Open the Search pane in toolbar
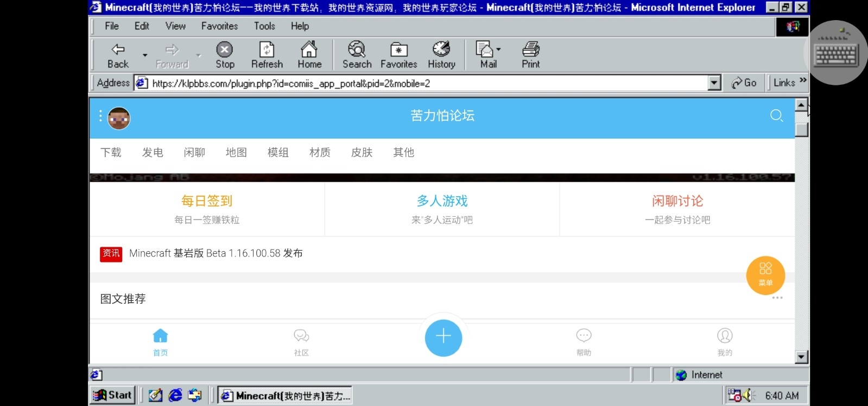The image size is (868, 406). pyautogui.click(x=357, y=55)
